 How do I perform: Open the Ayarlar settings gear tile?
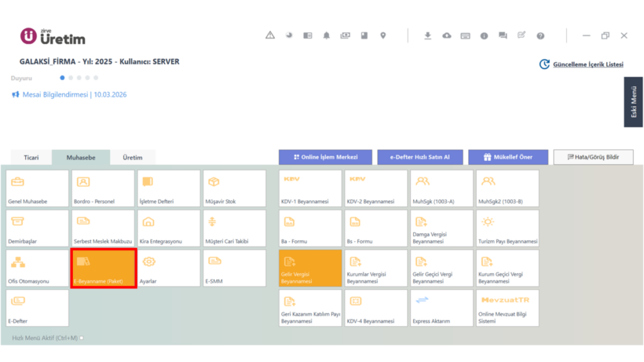[169, 268]
